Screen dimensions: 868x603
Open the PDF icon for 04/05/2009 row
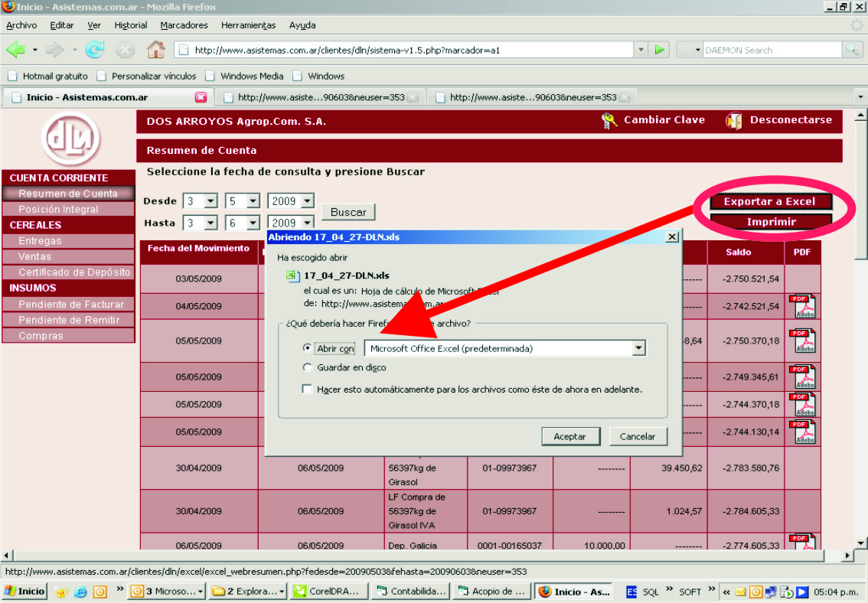point(802,306)
